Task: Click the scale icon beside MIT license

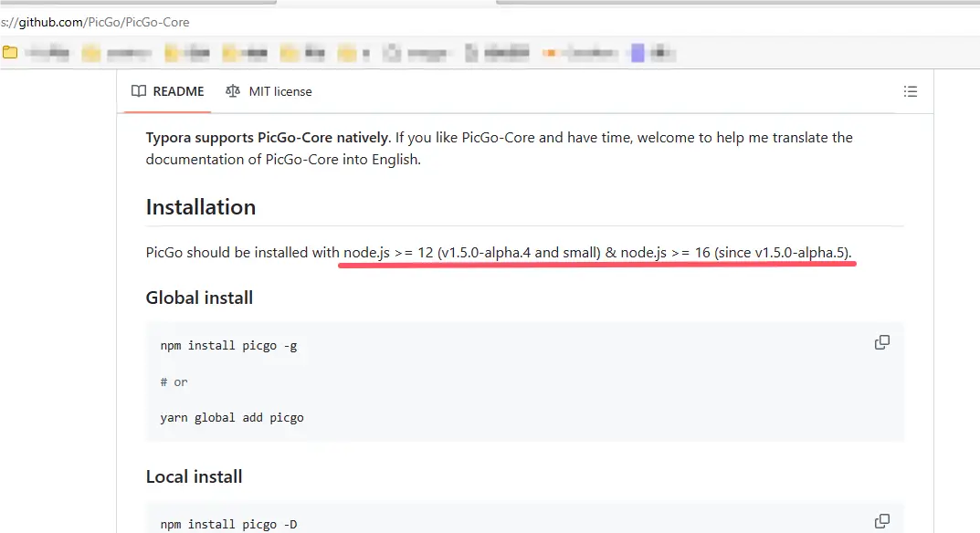Action: [x=233, y=91]
